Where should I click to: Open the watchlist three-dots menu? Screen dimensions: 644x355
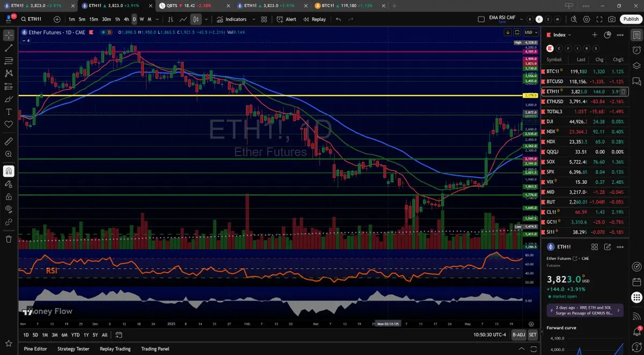(620, 35)
